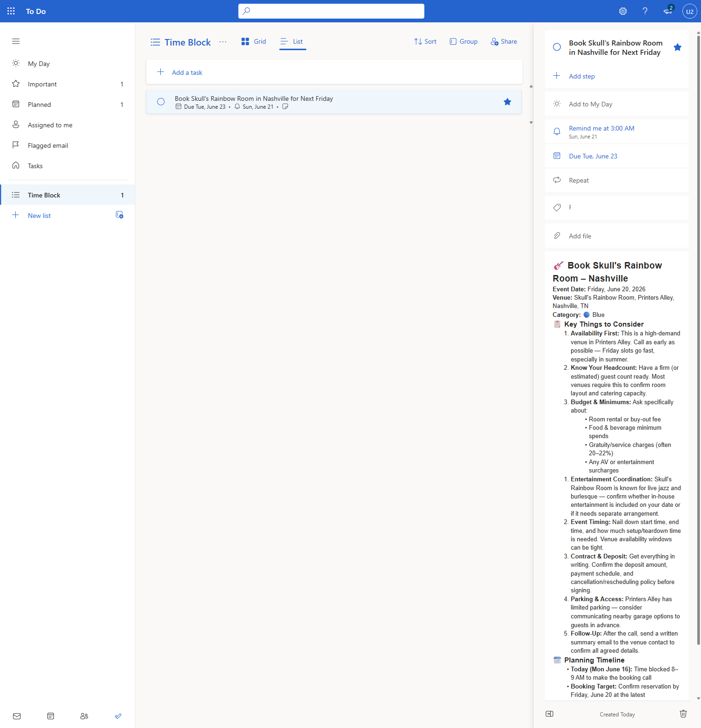Screen dimensions: 701x728
Task: Click the Repeat arrows icon
Action: [x=557, y=180]
